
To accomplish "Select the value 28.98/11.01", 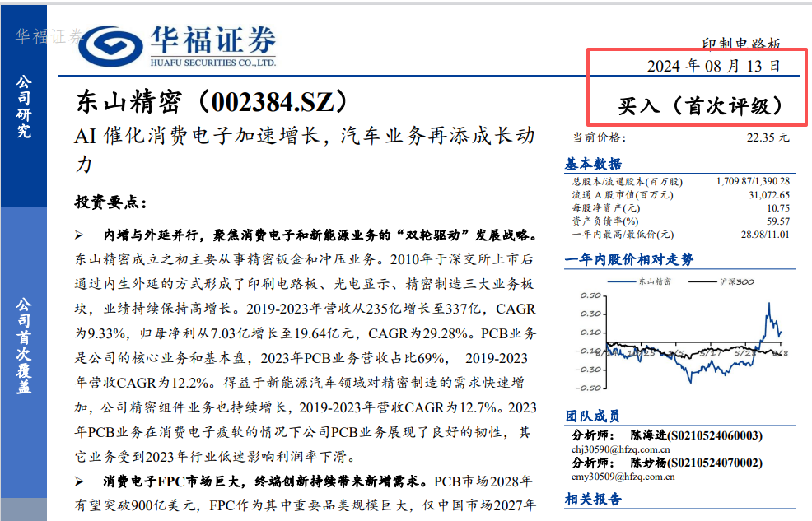I will 765,235.
